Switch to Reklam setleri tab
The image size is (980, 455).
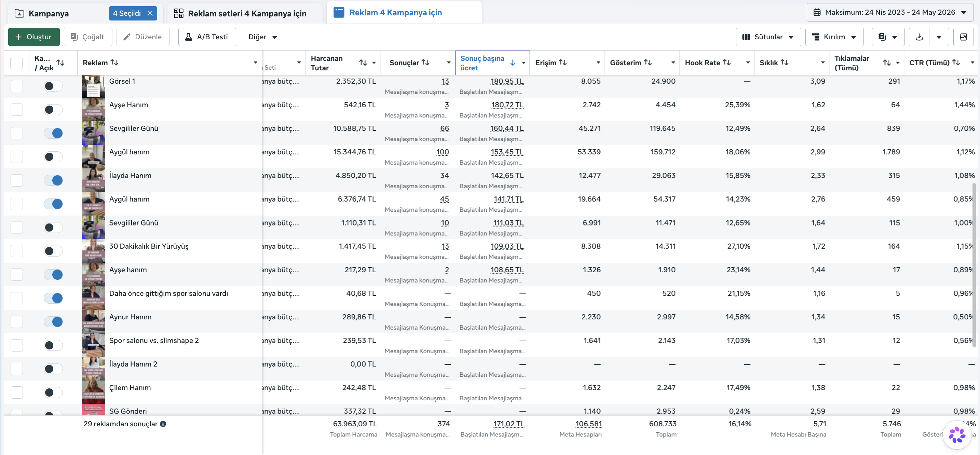point(240,14)
